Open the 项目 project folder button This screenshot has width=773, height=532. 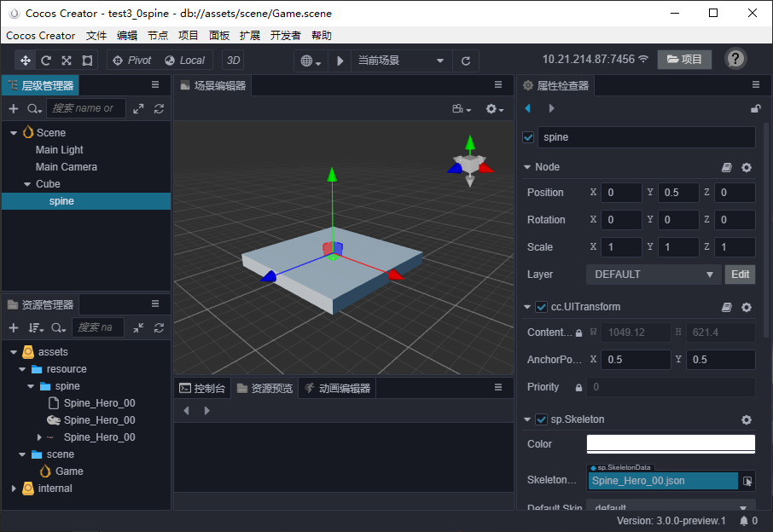tap(684, 59)
